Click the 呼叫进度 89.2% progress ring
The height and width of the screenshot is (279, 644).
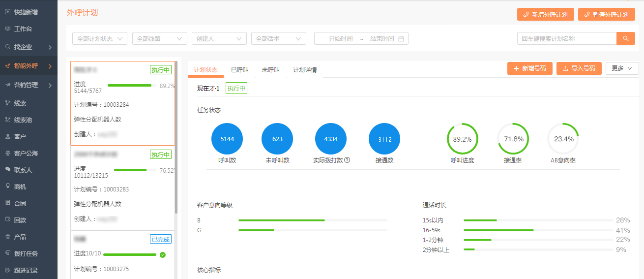click(462, 139)
